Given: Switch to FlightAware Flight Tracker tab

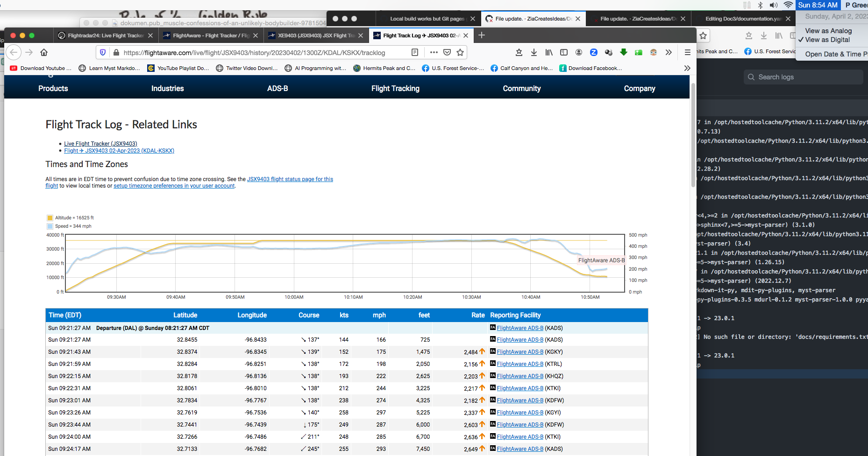Looking at the screenshot, I should (x=211, y=35).
